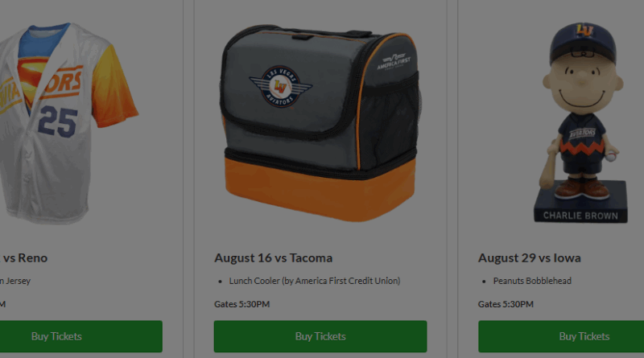This screenshot has width=644, height=358.
Task: Click the America First logo on cooler
Action: tap(394, 62)
